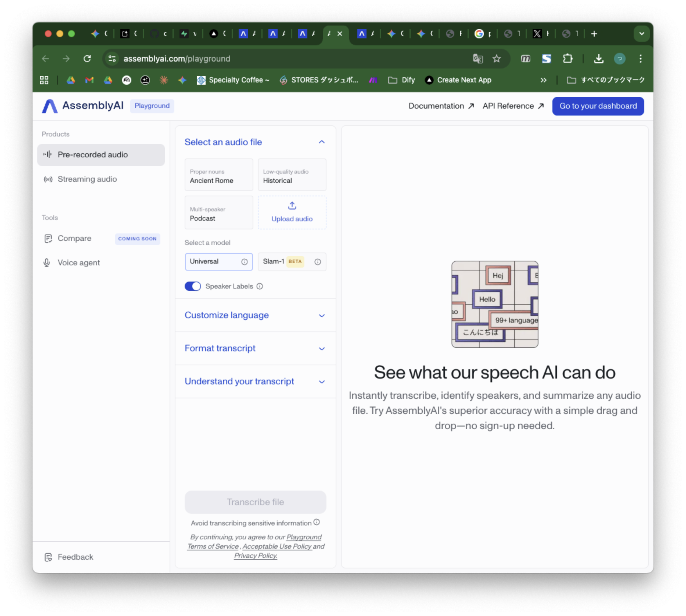686x616 pixels.
Task: Select Streaming audio in the sidebar
Action: coord(101,179)
